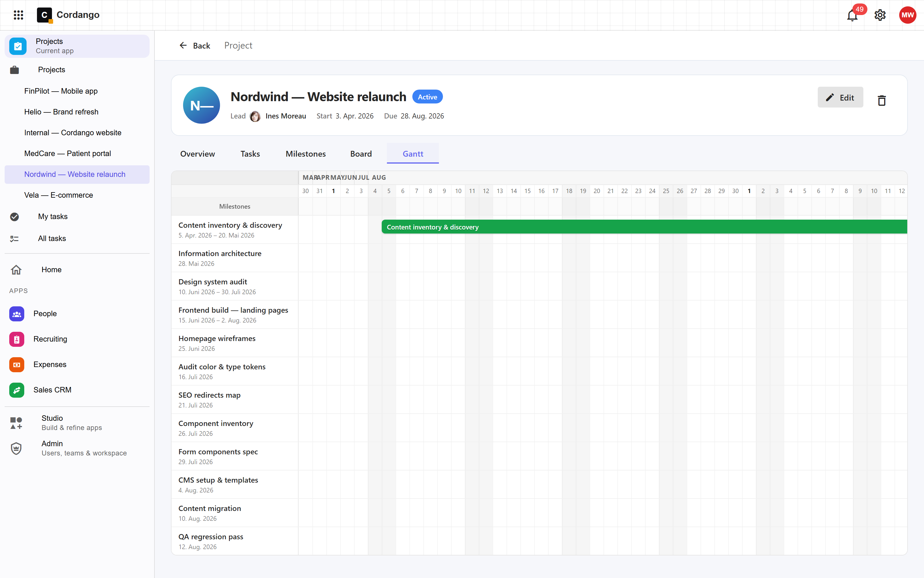924x578 pixels.
Task: Open the Home link
Action: pos(77,270)
